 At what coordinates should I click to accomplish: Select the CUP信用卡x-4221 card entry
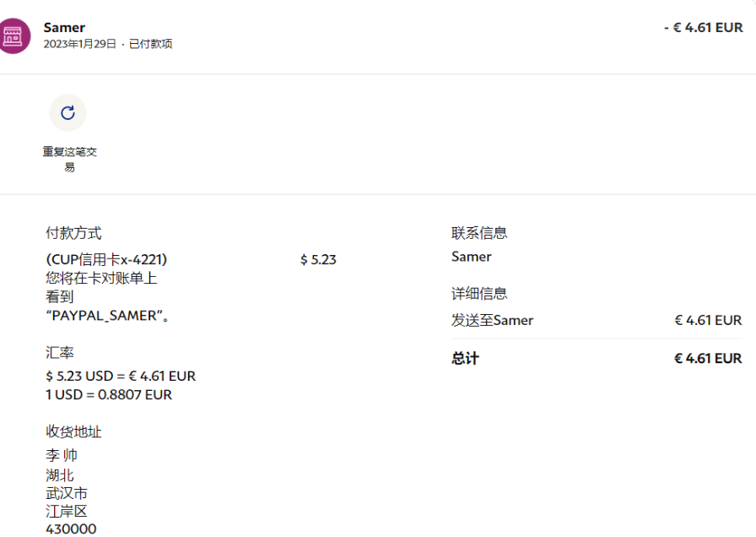tap(106, 259)
